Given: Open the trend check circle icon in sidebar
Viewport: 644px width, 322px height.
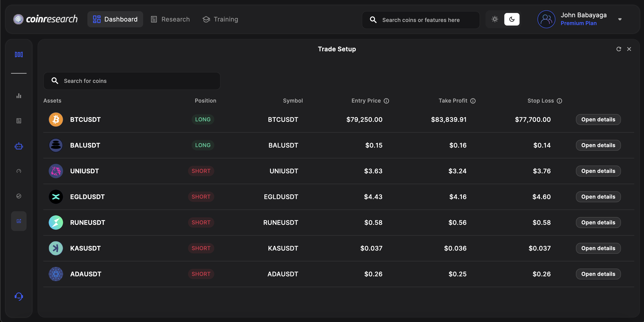Looking at the screenshot, I should coord(19,196).
